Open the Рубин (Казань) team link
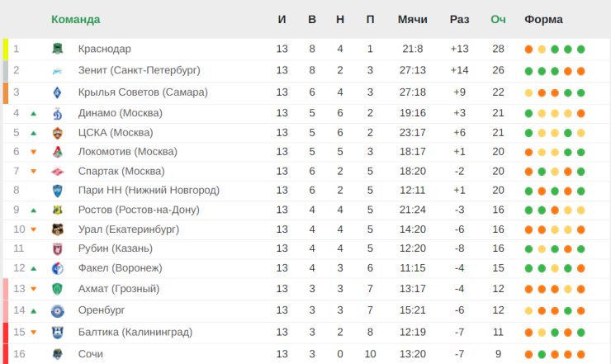Viewport: 611px width, 364px height. 116,248
